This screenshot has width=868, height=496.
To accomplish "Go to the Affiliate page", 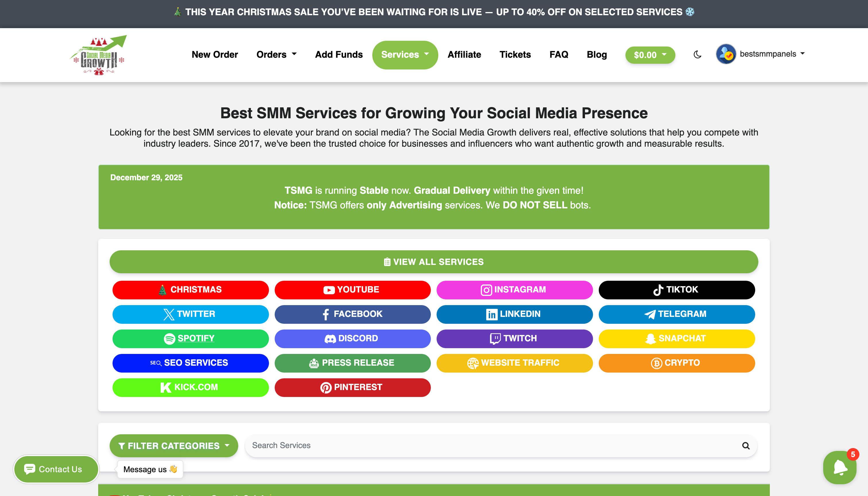I will tap(464, 55).
